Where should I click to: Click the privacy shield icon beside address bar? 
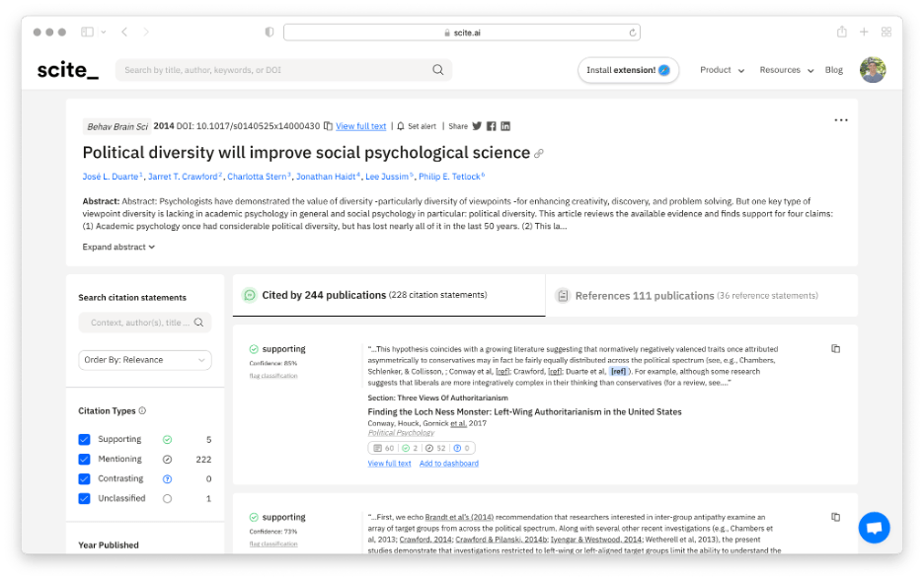tap(269, 32)
